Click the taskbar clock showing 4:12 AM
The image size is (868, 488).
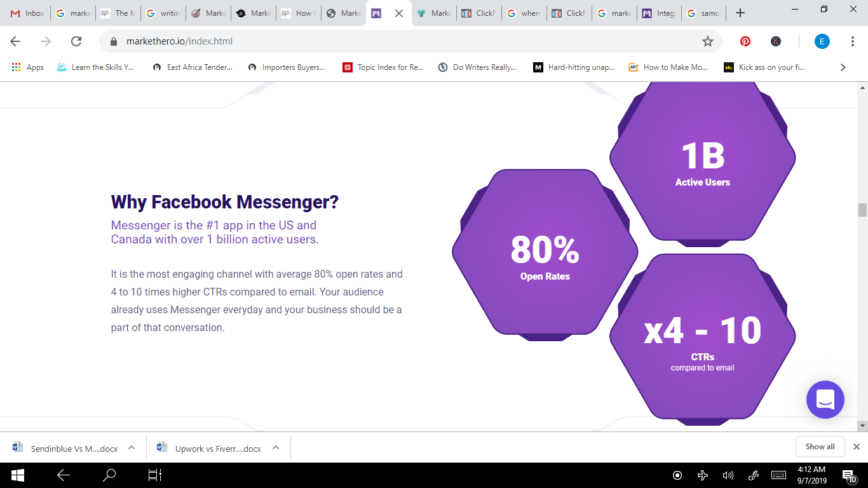811,475
